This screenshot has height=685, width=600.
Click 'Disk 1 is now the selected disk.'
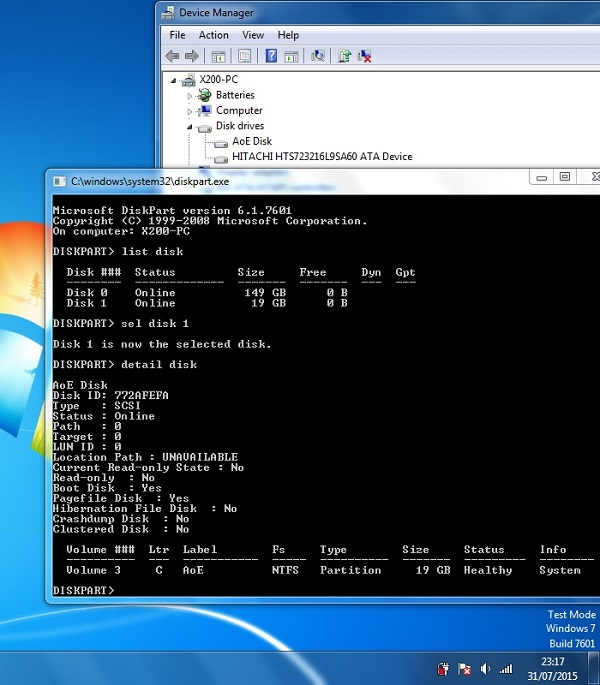pos(162,344)
